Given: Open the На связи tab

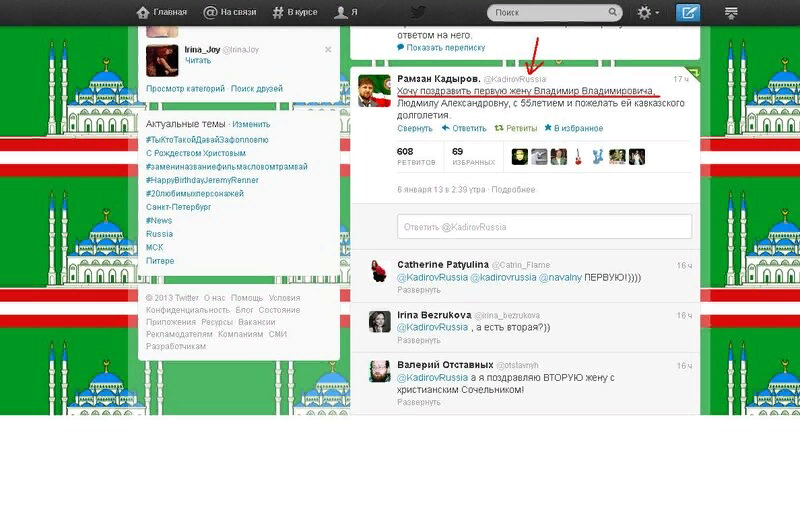Looking at the screenshot, I should 230,12.
